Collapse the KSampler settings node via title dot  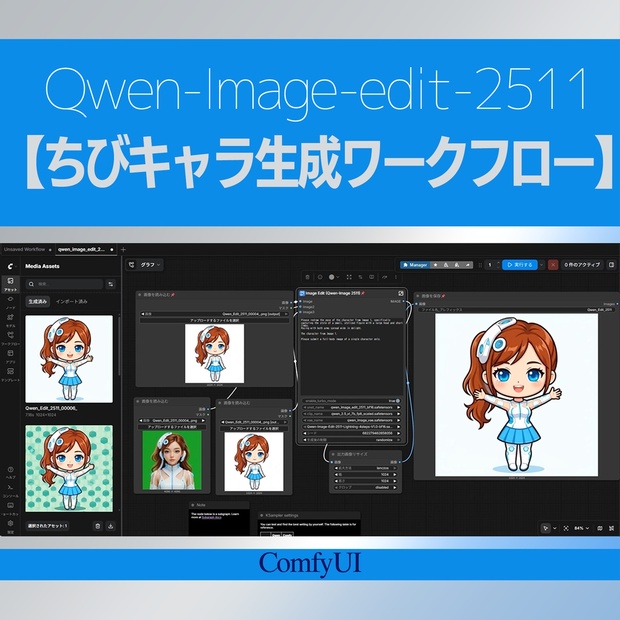tap(262, 515)
